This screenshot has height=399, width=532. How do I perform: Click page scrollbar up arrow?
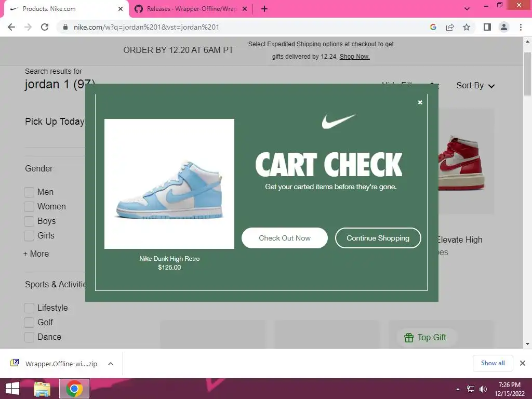tap(527, 42)
